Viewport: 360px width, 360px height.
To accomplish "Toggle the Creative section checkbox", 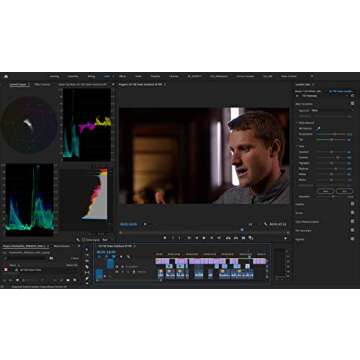I will (352, 204).
